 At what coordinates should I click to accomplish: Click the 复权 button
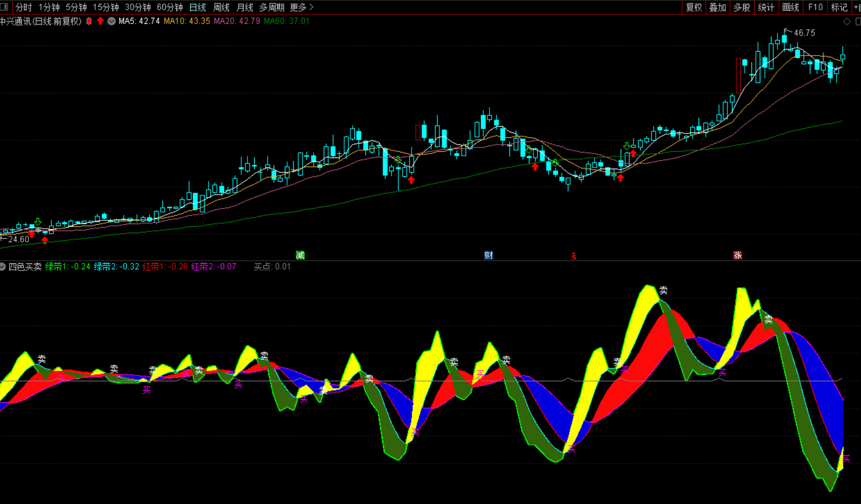[x=694, y=7]
